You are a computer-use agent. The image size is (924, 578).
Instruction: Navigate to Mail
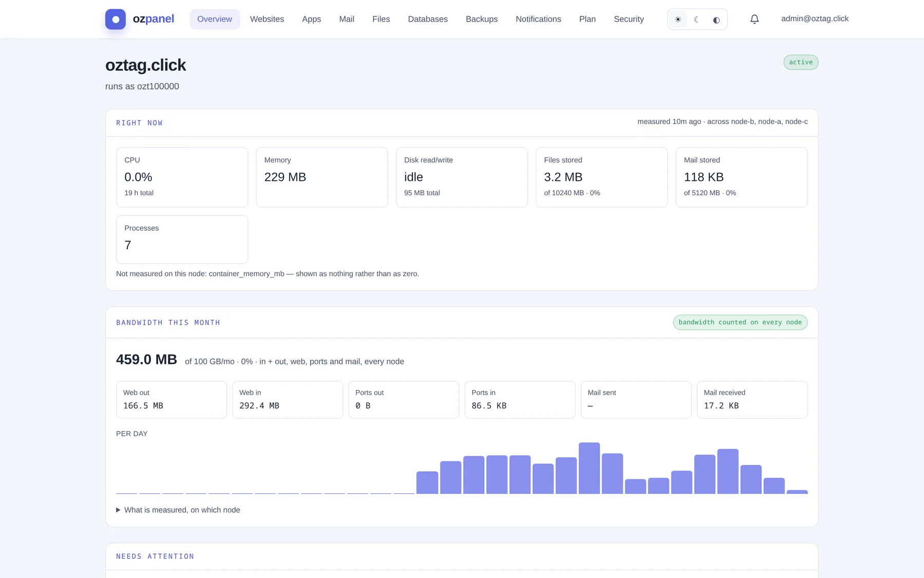(x=346, y=19)
